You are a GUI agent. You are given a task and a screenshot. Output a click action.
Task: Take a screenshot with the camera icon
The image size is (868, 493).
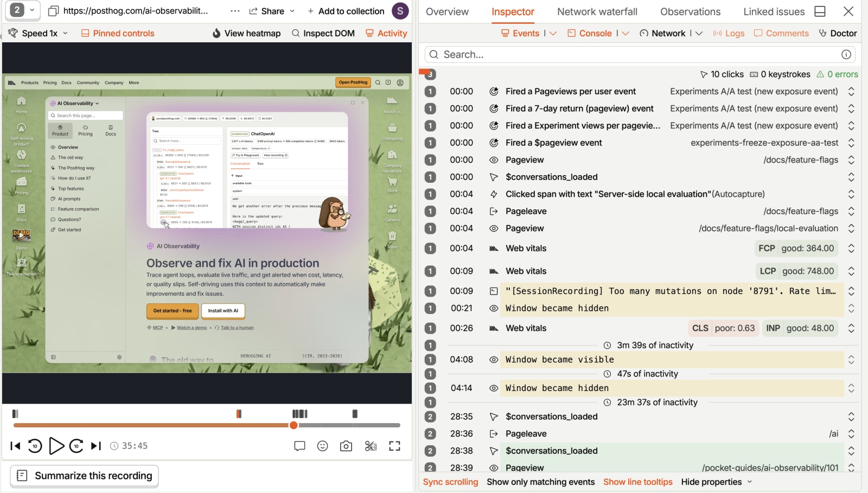[346, 446]
